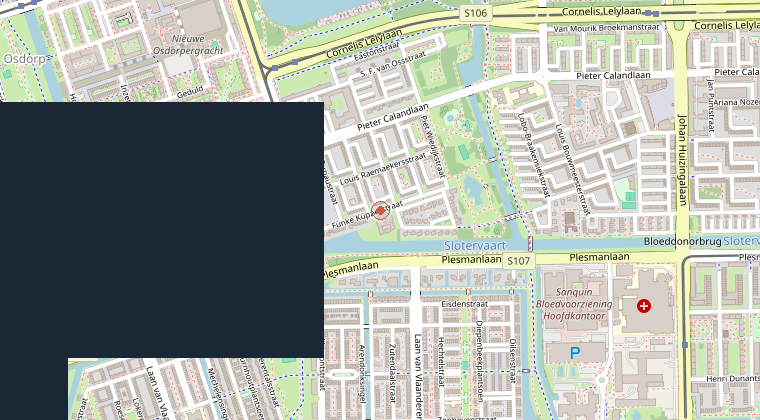
Task: Click the Plesmanlaan label directly left of S107
Action: pos(471,260)
